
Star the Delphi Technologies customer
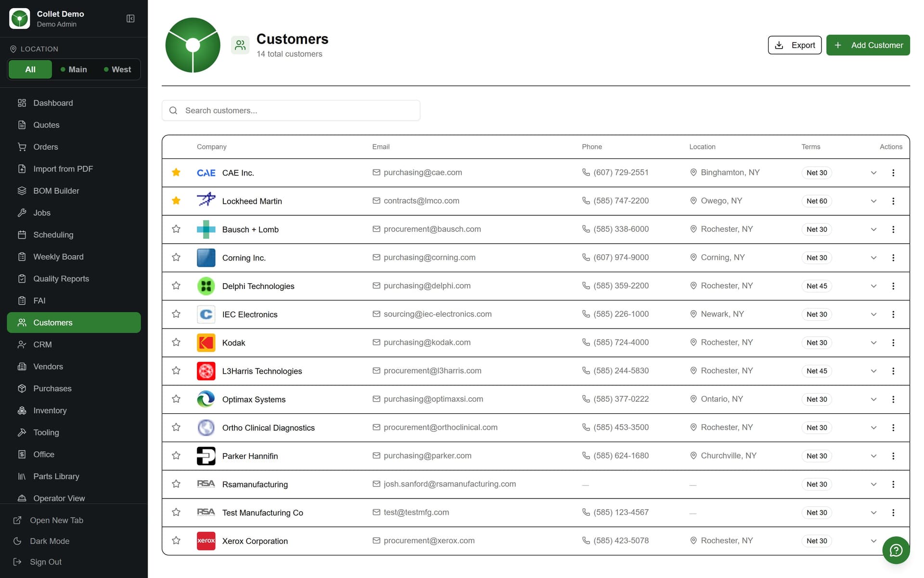coord(176,286)
